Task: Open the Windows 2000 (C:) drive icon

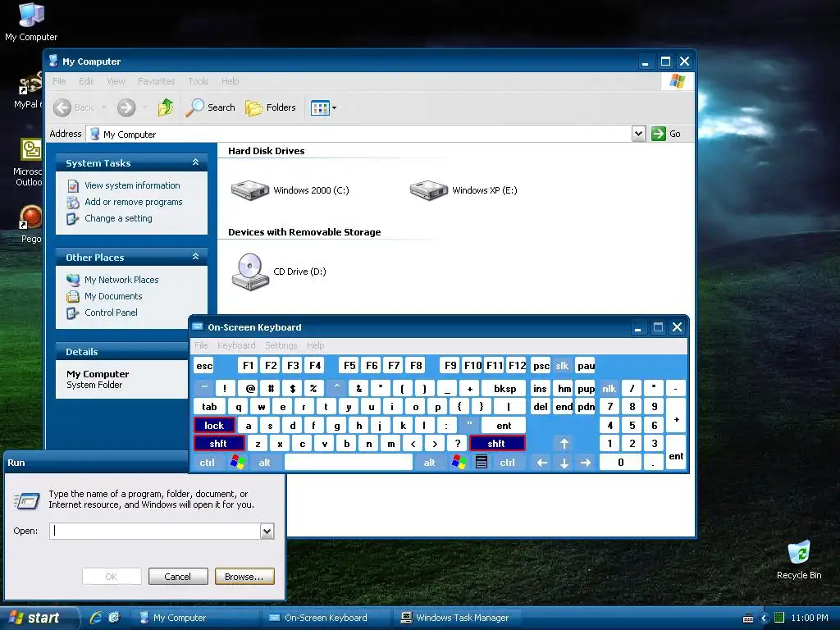Action: [249, 190]
